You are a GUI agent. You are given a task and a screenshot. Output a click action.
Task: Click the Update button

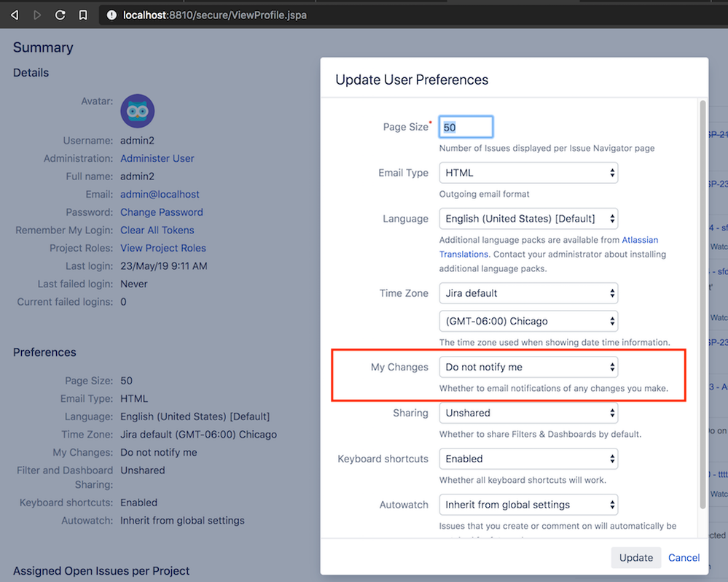(636, 557)
